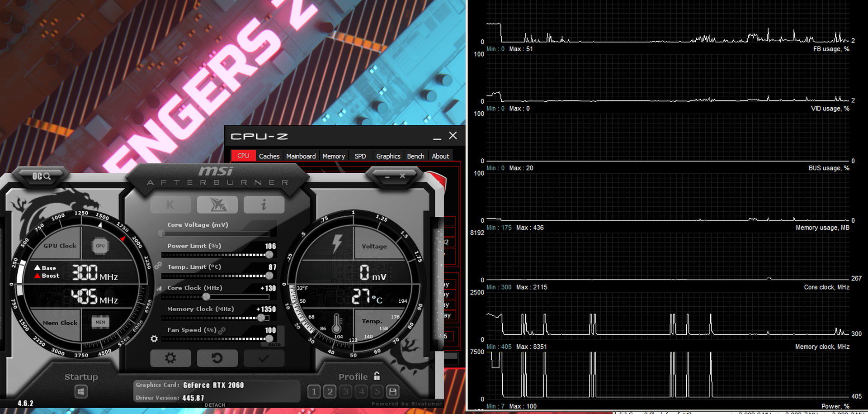This screenshot has height=414, width=868.
Task: Click the Memory Clock slider knob
Action: [x=261, y=318]
